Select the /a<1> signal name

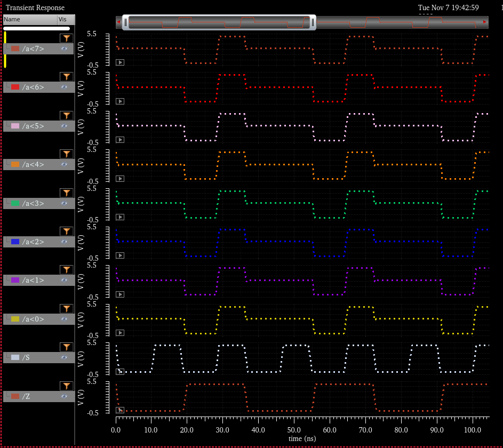click(33, 280)
